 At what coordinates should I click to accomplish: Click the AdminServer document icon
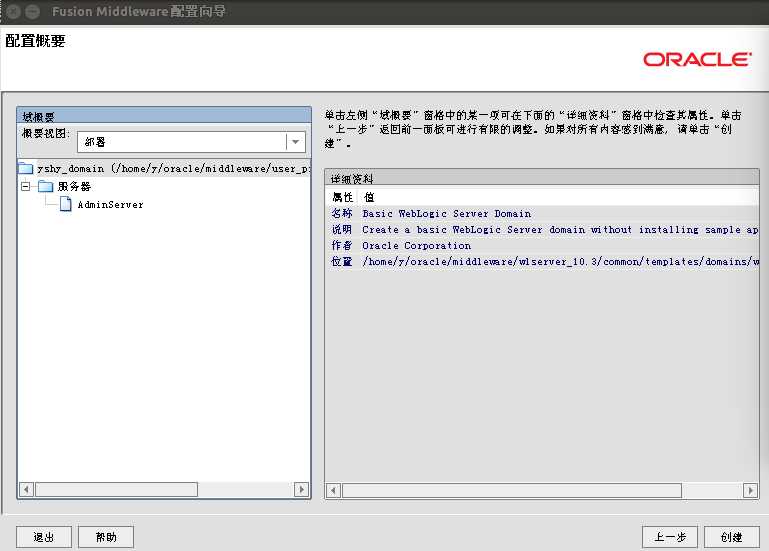tap(65, 204)
